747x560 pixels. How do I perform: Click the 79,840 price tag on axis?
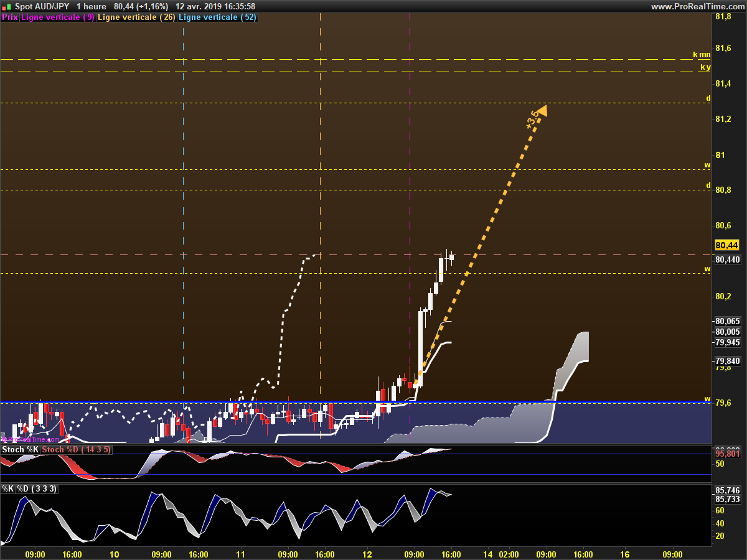(x=728, y=361)
